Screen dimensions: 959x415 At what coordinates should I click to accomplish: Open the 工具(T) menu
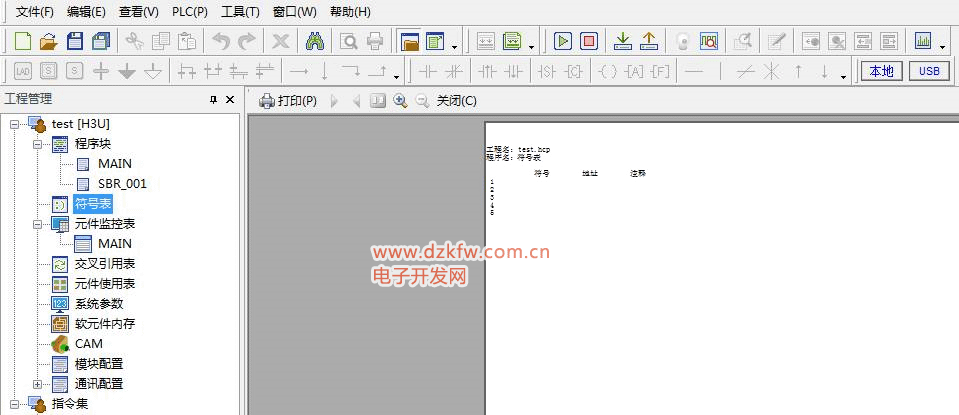240,12
